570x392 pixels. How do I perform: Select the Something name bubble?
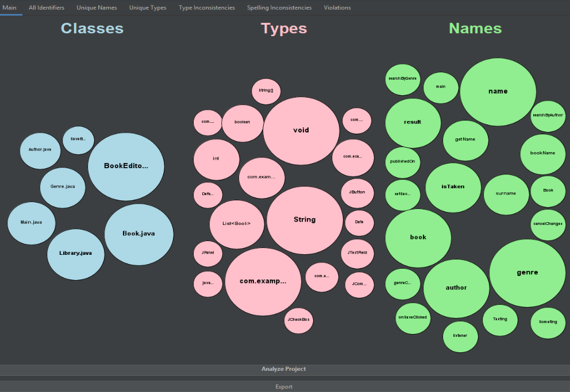[548, 323]
